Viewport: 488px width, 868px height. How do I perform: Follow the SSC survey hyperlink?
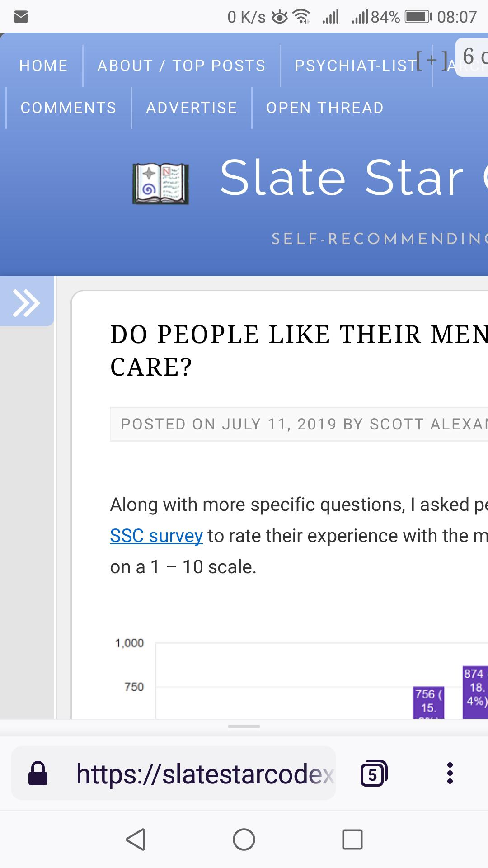(156, 536)
